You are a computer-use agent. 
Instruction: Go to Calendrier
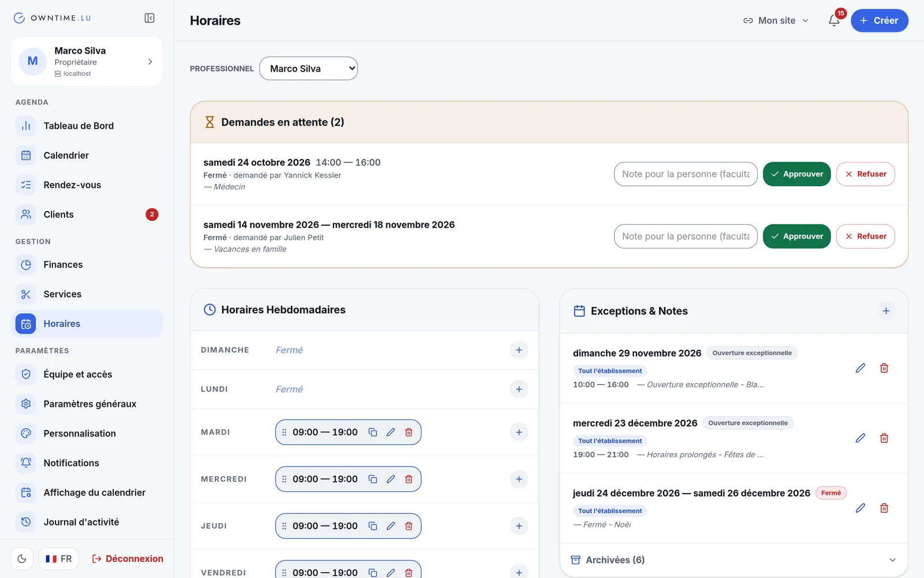coord(87,155)
